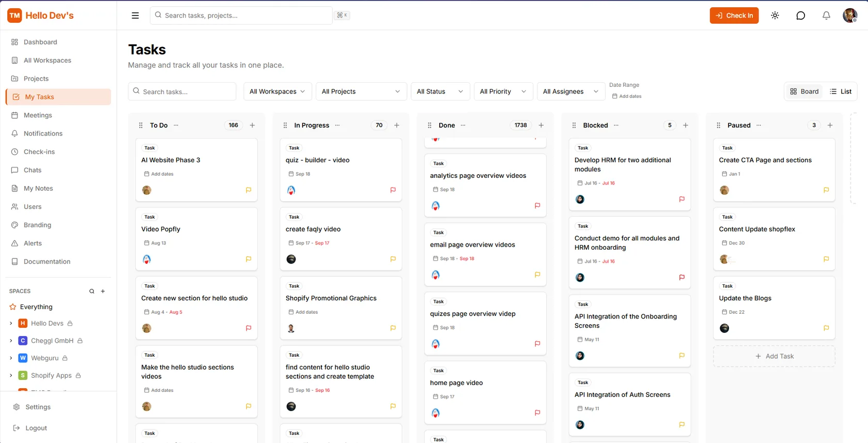This screenshot has height=443, width=868.
Task: Open the email page overview videos card
Action: [485, 254]
